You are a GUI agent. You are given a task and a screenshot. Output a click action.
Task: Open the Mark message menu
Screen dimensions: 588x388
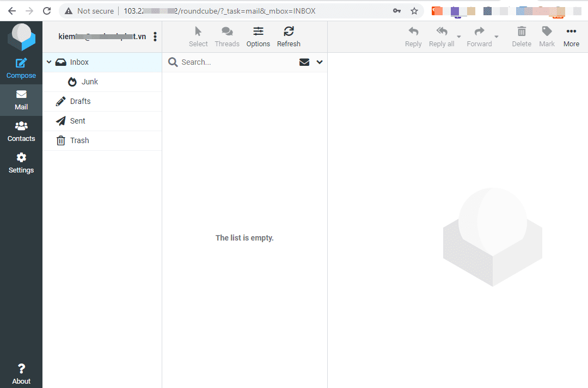[546, 36]
